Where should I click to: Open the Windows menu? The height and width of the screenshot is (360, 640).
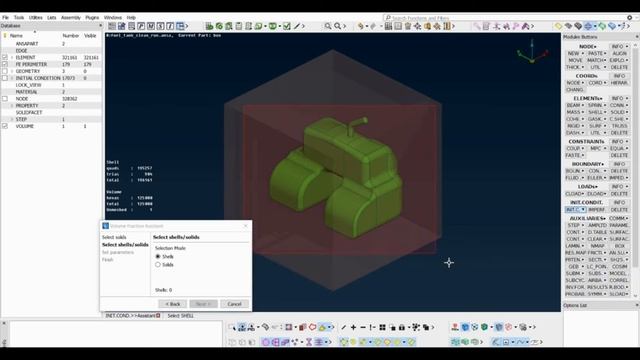point(113,18)
